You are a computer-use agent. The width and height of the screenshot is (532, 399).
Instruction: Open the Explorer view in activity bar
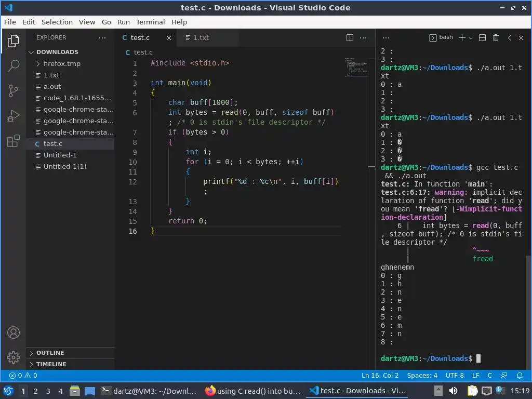(13, 41)
